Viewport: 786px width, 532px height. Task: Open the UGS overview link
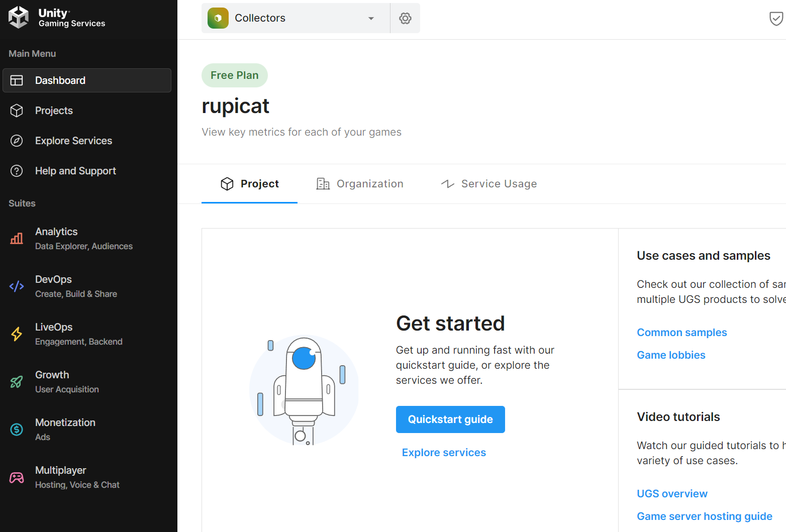pos(672,494)
